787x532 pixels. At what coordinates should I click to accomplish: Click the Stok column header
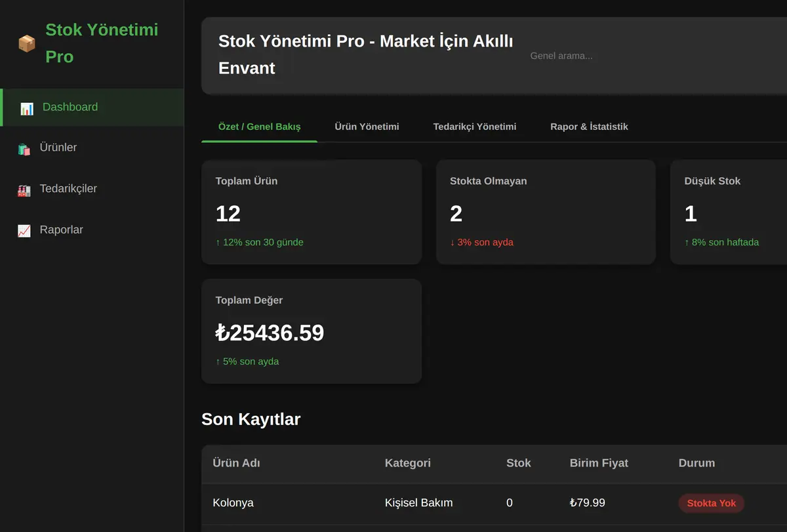coord(519,463)
